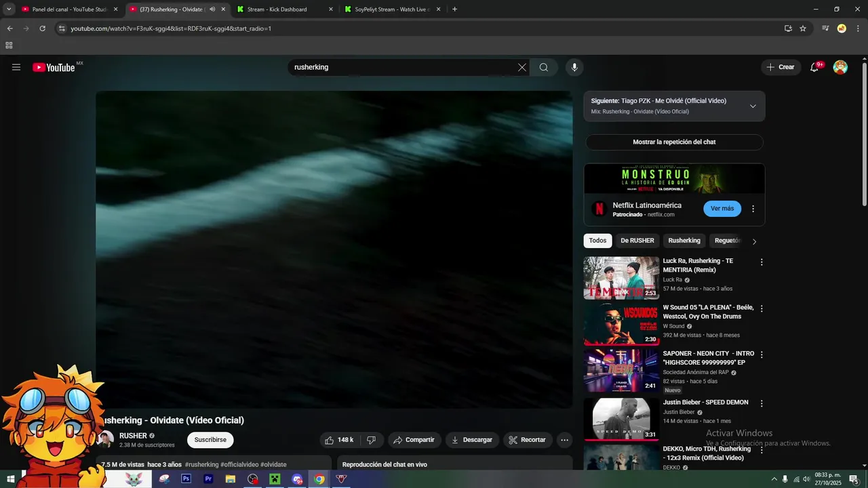Open W Sound 05 LA PLENA thumbnail
This screenshot has height=488, width=868.
pos(621,323)
